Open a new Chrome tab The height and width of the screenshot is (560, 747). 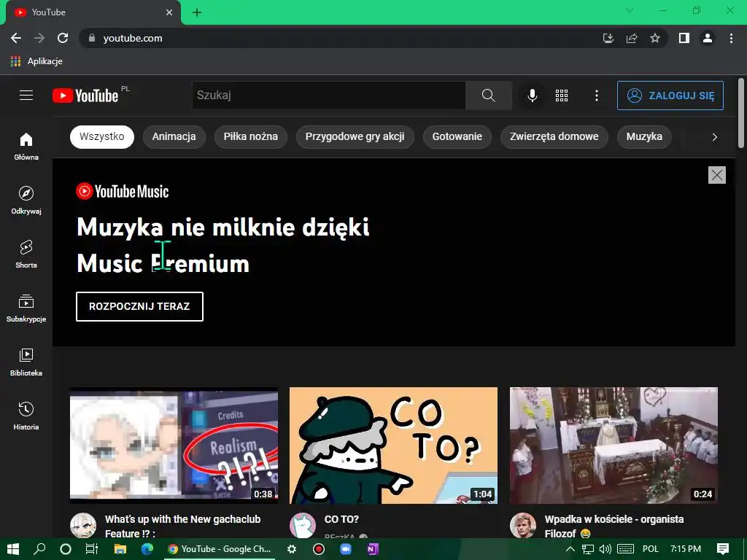pos(197,12)
